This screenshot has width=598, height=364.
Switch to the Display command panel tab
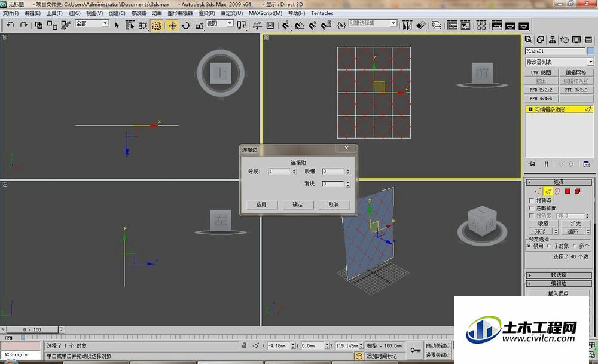click(576, 40)
